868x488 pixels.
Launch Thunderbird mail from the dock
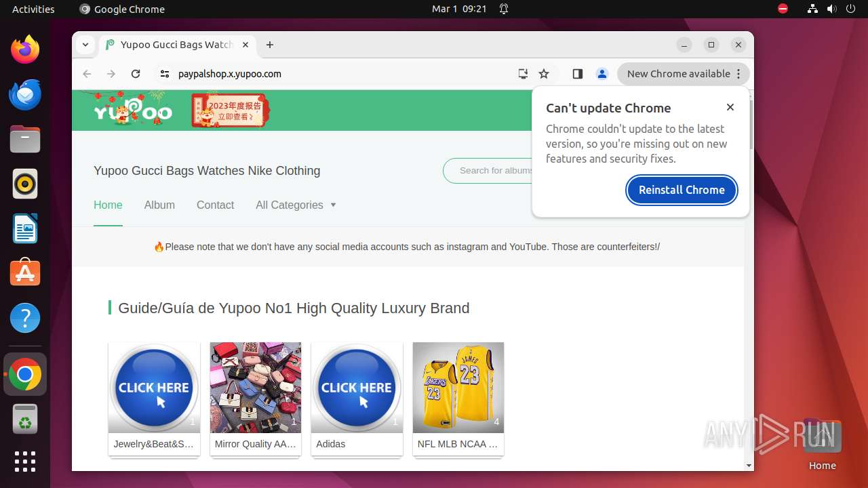click(25, 94)
